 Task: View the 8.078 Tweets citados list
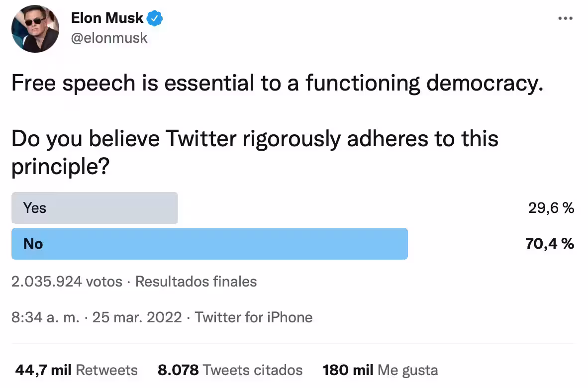(230, 371)
